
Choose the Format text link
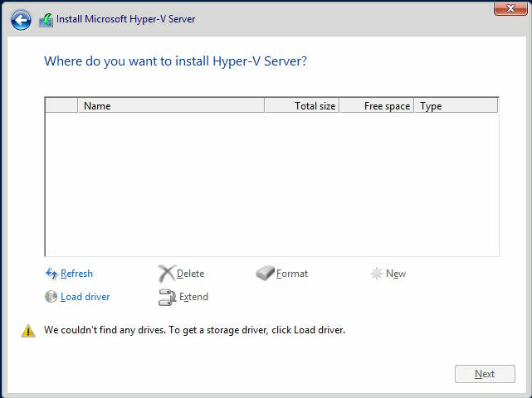point(292,274)
